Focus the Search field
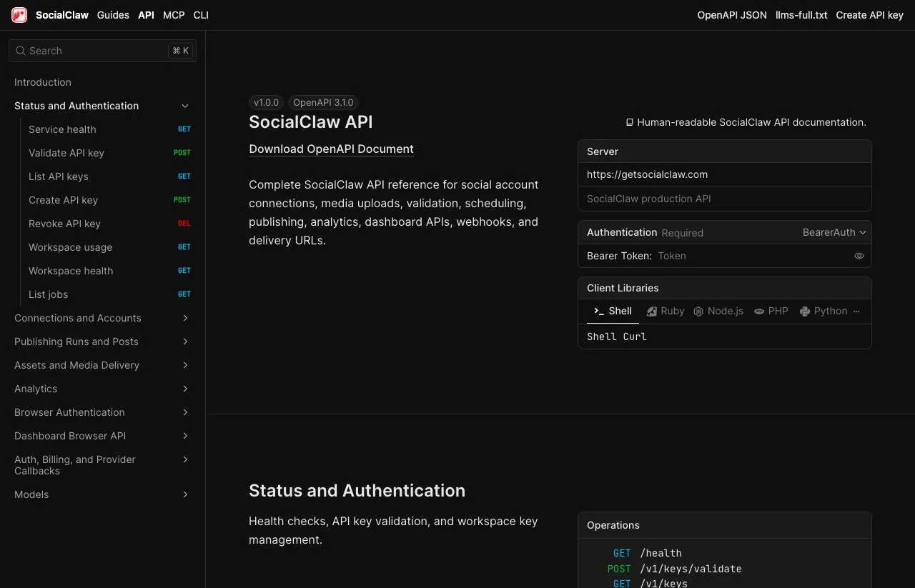The image size is (915, 588). pyautogui.click(x=102, y=51)
